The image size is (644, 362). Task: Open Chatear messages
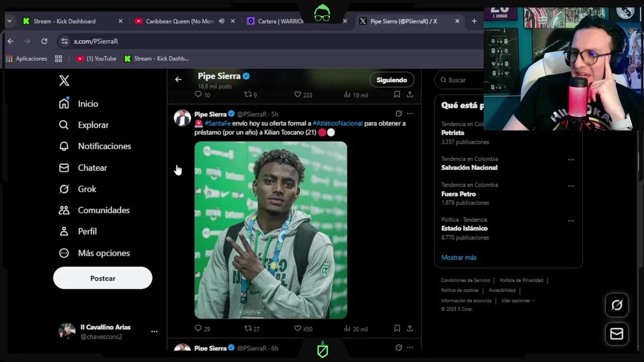click(83, 168)
